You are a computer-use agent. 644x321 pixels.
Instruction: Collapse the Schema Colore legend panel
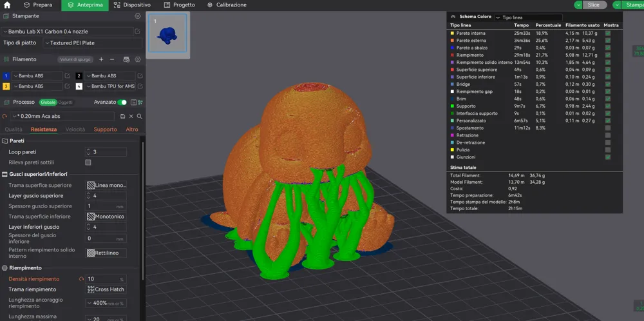(x=453, y=17)
